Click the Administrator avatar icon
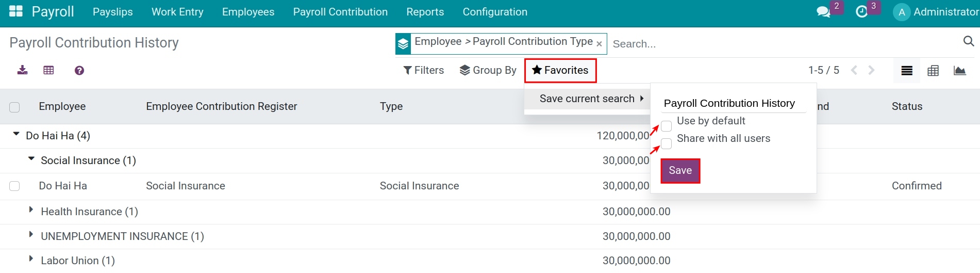The height and width of the screenshot is (273, 980). tap(901, 12)
